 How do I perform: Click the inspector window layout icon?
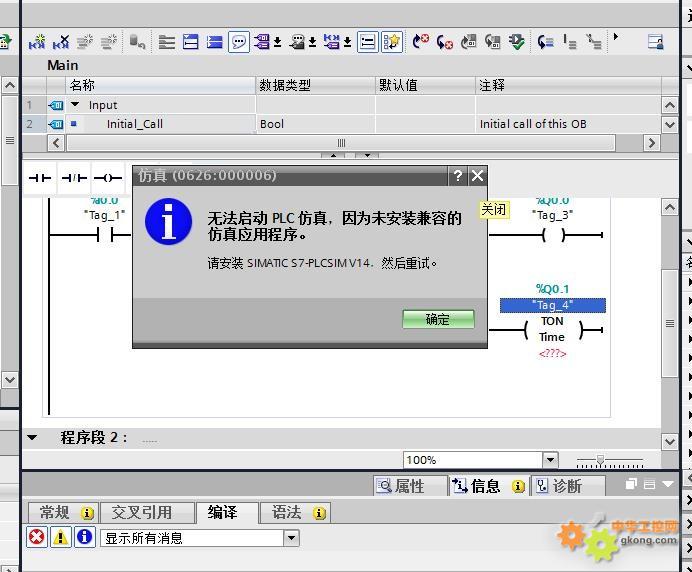tap(649, 484)
